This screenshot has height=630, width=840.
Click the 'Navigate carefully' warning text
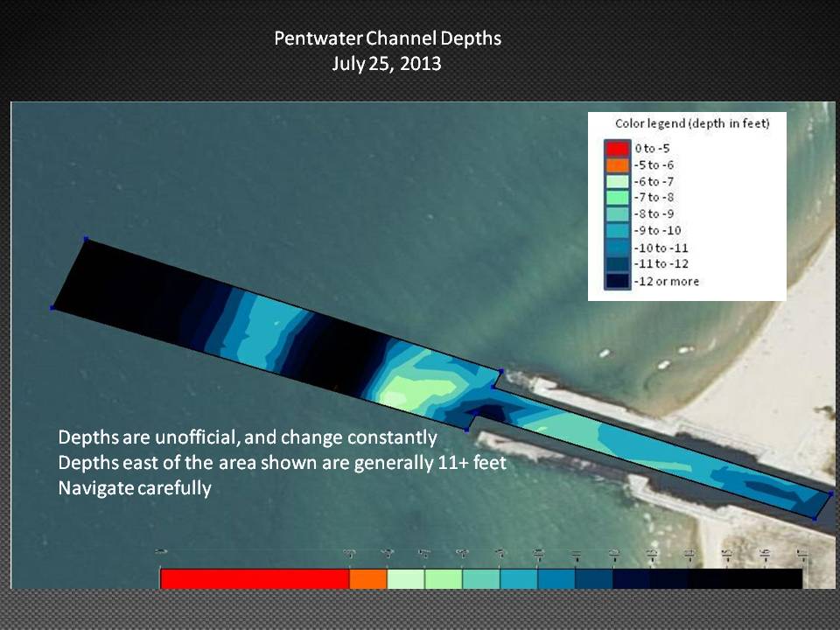pos(135,488)
